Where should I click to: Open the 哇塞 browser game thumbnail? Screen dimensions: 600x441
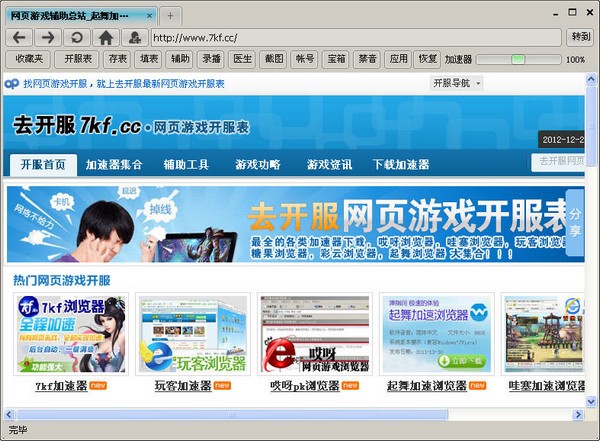[x=543, y=334]
